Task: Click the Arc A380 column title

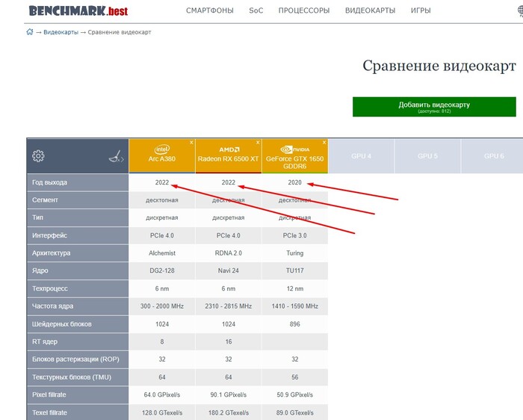Action: 162,159
